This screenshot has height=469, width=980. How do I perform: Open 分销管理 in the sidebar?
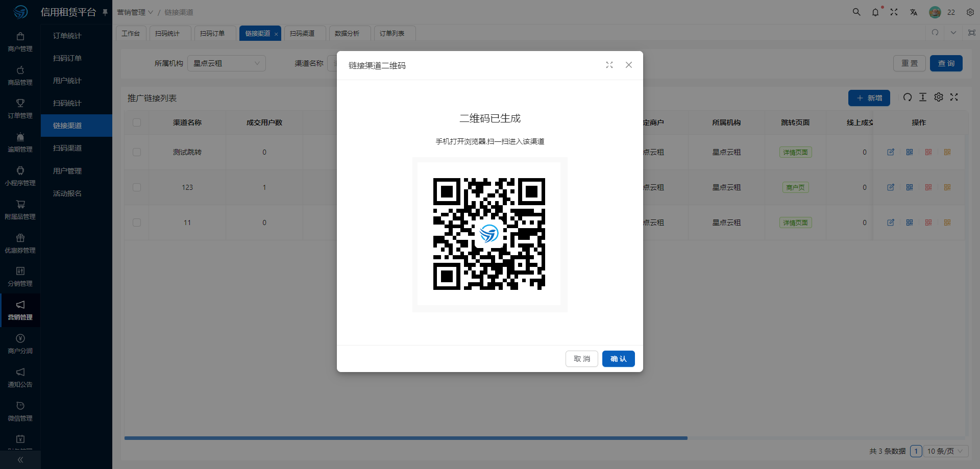[20, 277]
